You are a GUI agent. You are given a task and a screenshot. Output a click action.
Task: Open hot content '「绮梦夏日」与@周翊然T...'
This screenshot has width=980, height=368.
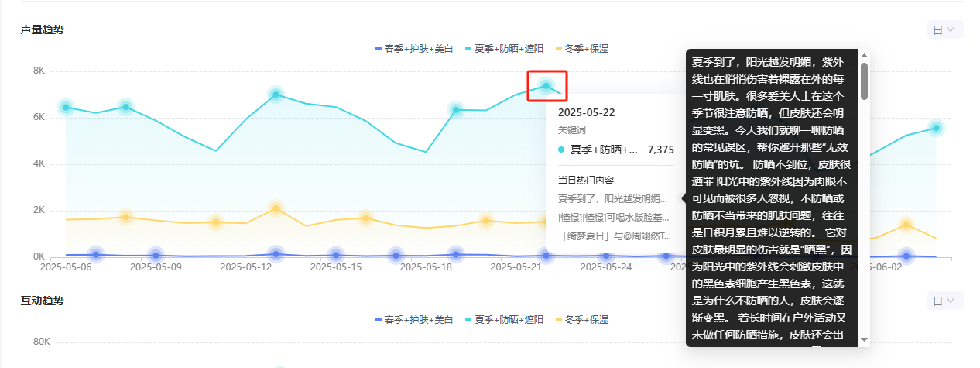615,236
